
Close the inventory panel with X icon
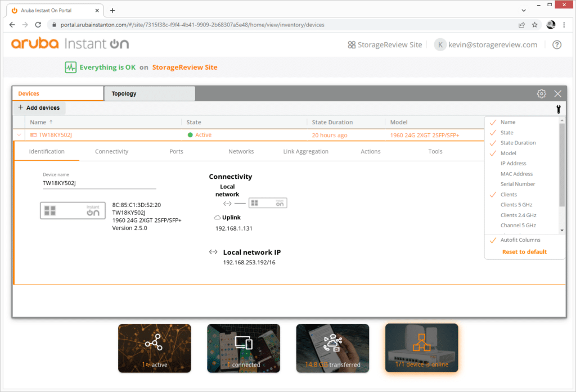[x=557, y=94]
